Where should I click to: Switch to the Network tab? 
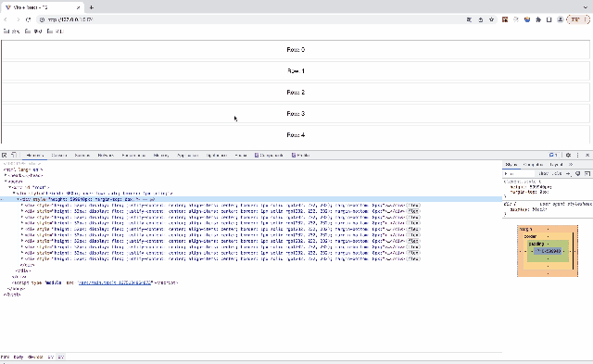tap(106, 155)
